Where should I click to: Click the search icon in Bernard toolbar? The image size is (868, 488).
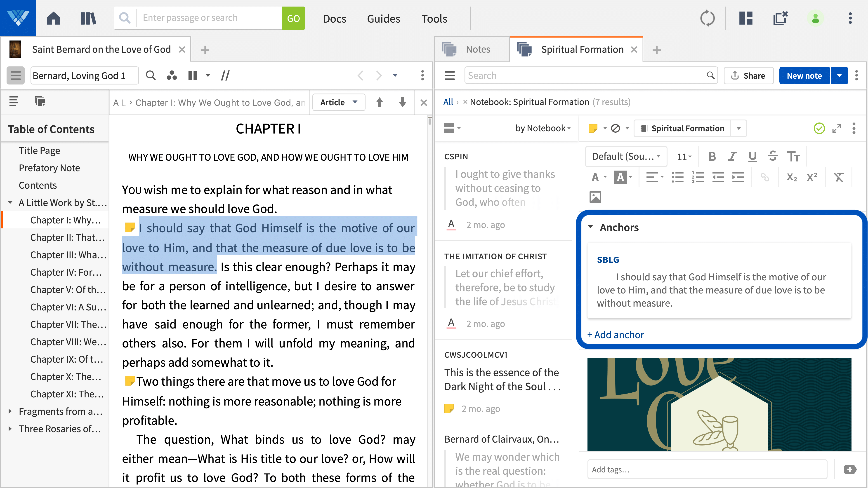tap(151, 75)
